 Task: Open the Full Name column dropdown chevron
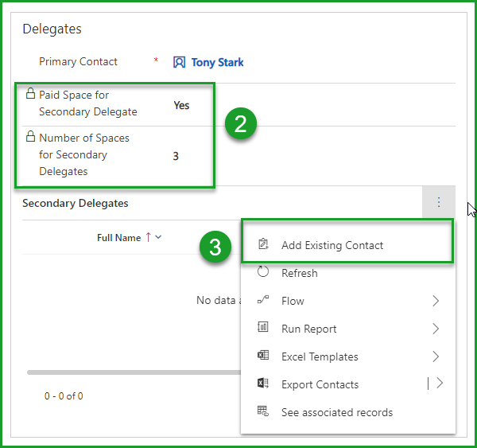pyautogui.click(x=158, y=237)
